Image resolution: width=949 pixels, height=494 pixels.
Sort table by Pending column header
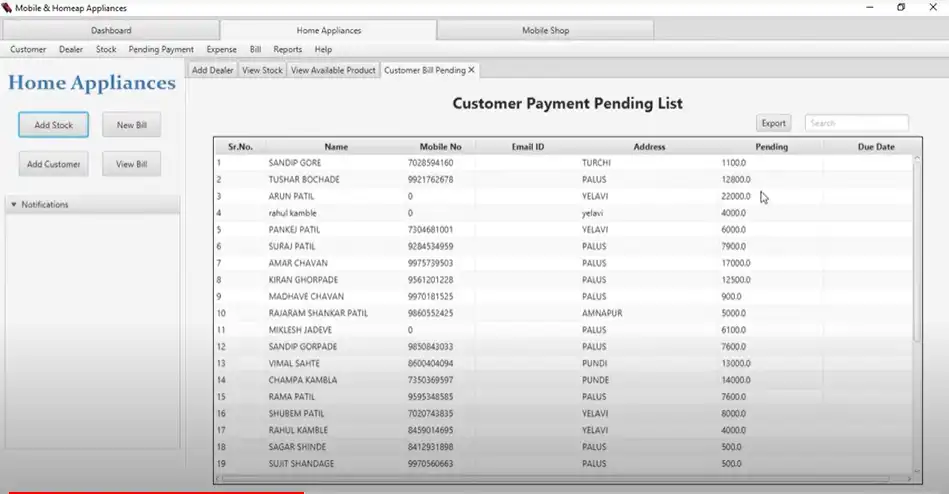tap(771, 147)
